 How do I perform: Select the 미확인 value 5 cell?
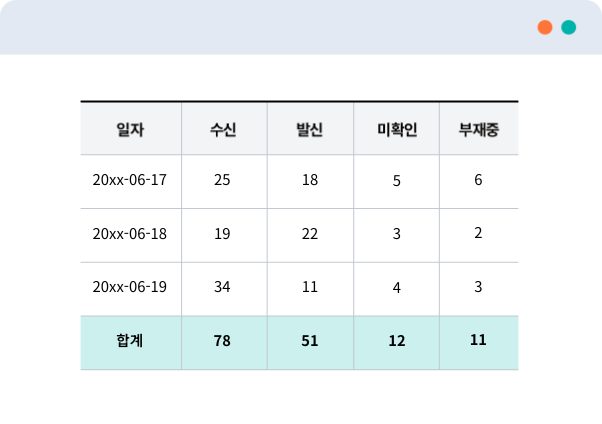tap(397, 181)
